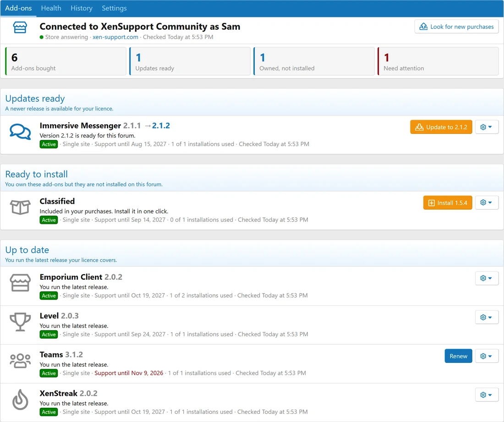Open gear menu for Level
The height and width of the screenshot is (422, 504).
pos(487,317)
